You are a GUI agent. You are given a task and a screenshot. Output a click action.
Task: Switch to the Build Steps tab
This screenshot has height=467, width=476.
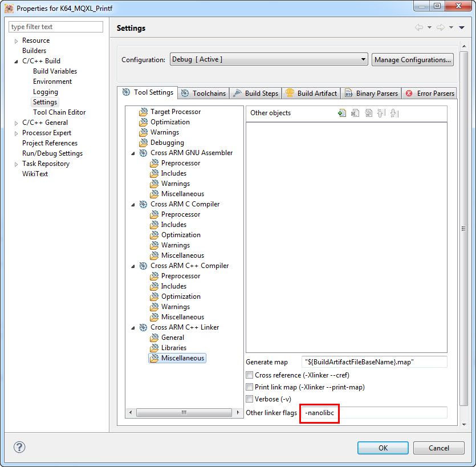(255, 93)
